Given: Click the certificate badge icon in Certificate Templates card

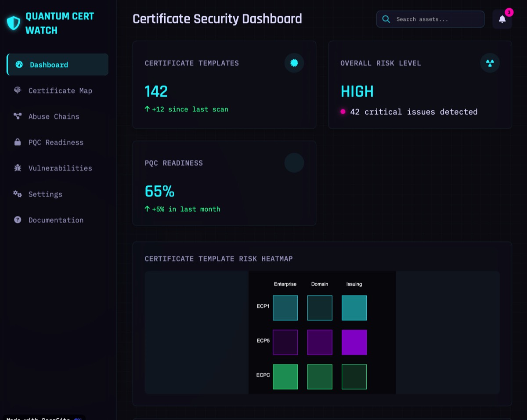Looking at the screenshot, I should point(294,63).
